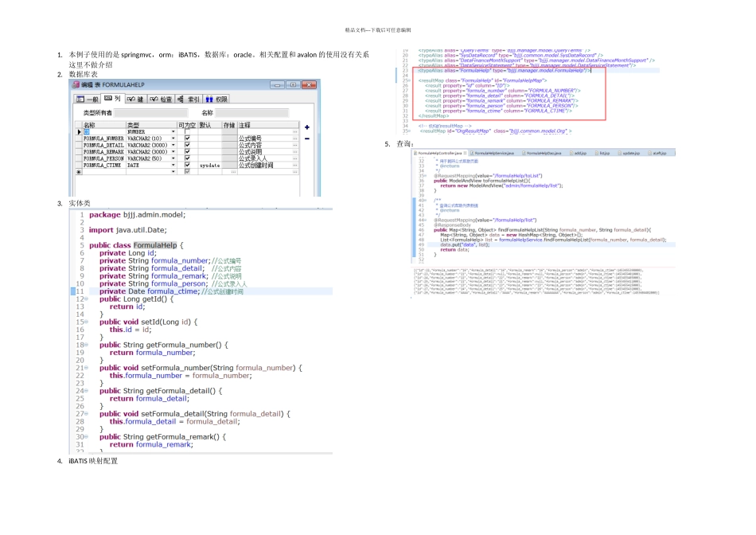Click the 类型所有者 input field

tap(151, 113)
